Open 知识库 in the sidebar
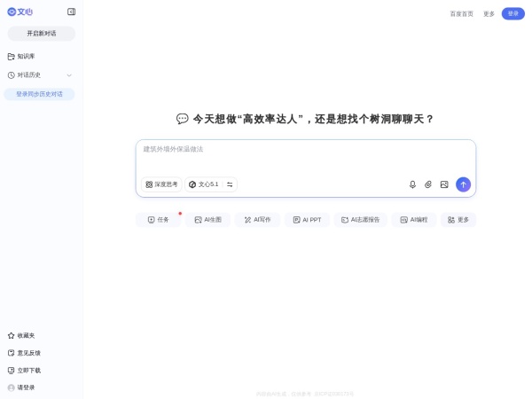This screenshot has width=532, height=399. click(21, 57)
